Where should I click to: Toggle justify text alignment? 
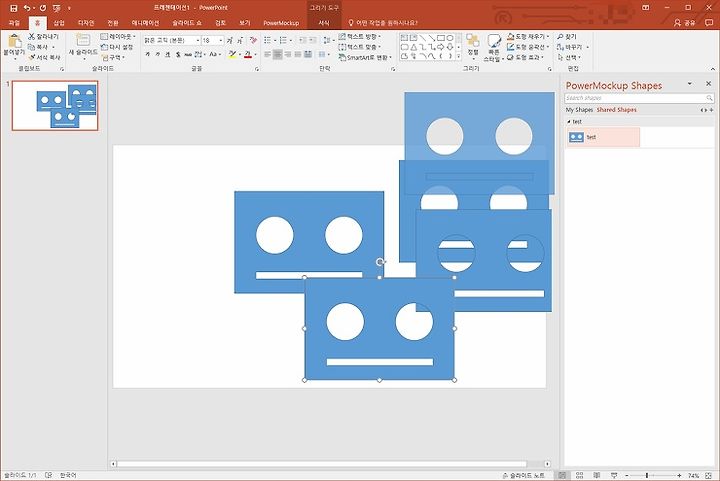pyautogui.click(x=298, y=54)
